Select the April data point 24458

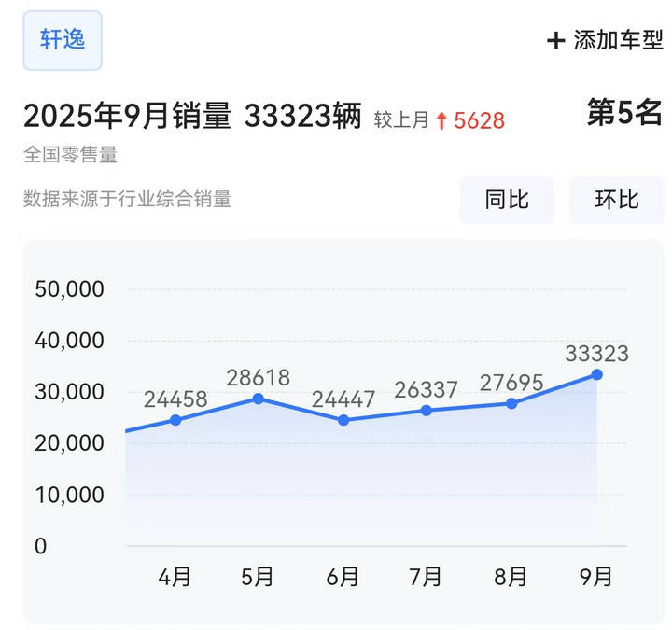pyautogui.click(x=175, y=420)
